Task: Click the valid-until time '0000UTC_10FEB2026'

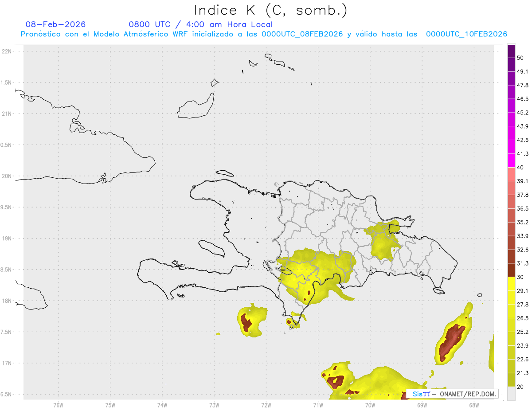Action: pos(466,34)
